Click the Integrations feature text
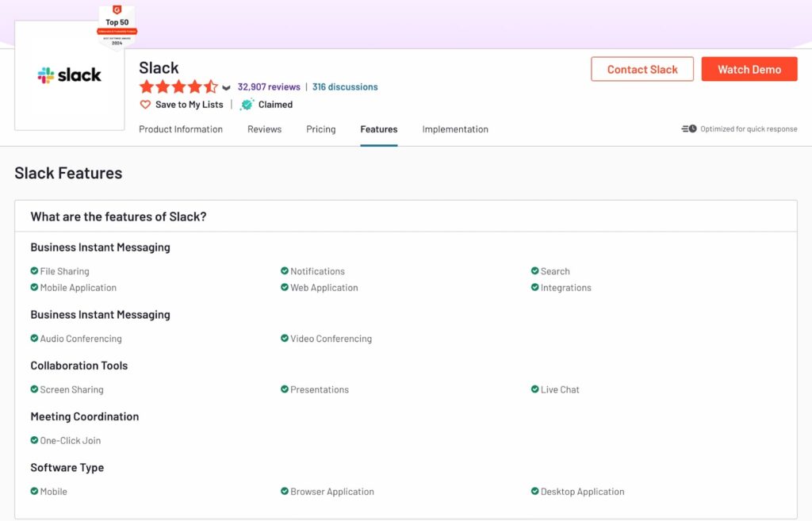Viewport: 812px width, 521px height. tap(566, 288)
